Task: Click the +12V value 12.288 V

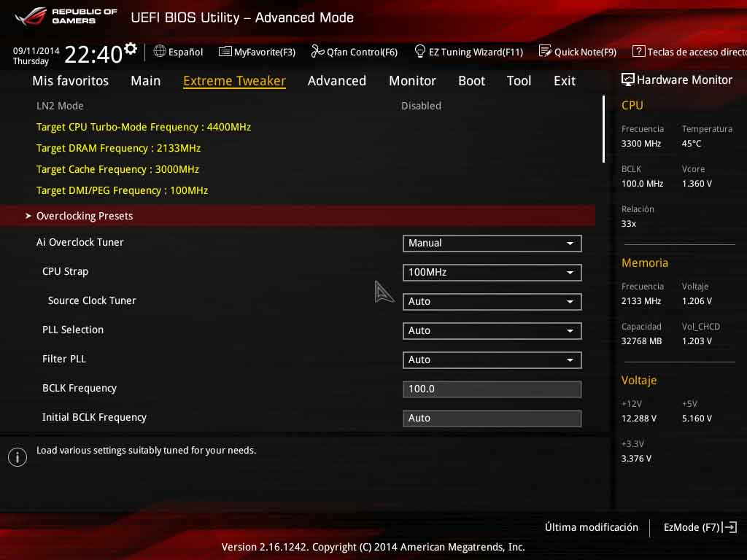Action: click(x=639, y=418)
